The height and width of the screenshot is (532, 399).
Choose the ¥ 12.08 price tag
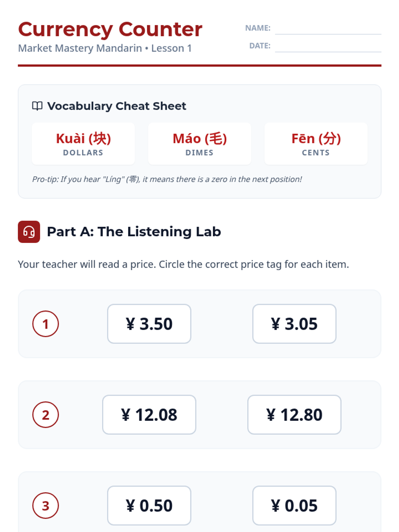(149, 415)
